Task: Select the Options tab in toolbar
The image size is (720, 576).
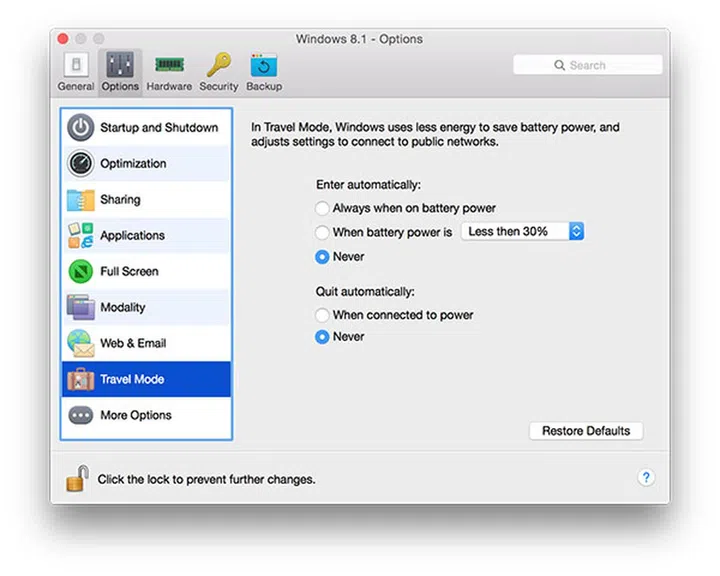Action: [120, 66]
